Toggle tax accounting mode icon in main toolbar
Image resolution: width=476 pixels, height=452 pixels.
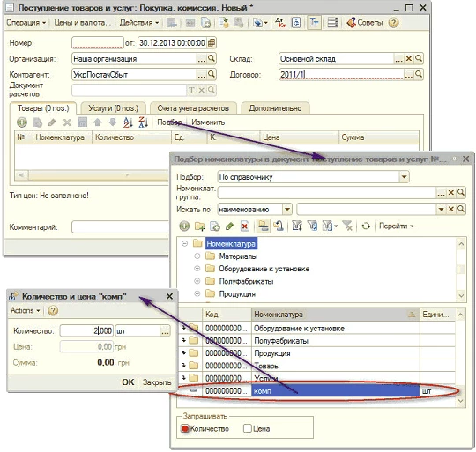click(x=314, y=23)
